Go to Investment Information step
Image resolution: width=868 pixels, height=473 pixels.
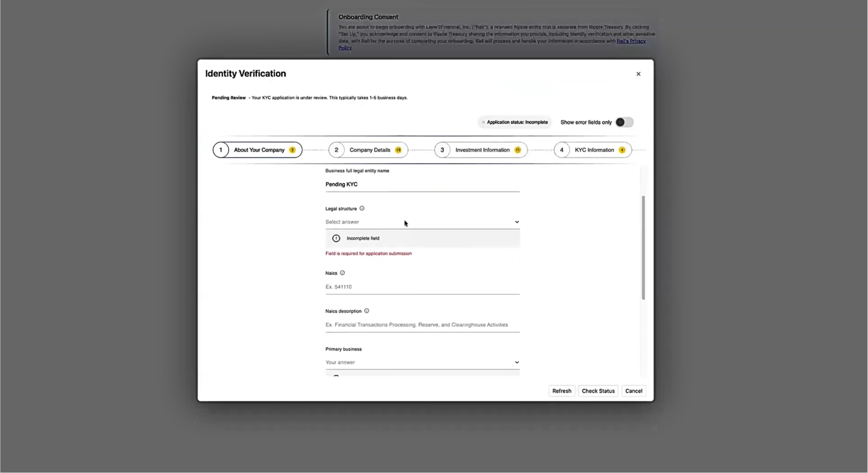[481, 150]
